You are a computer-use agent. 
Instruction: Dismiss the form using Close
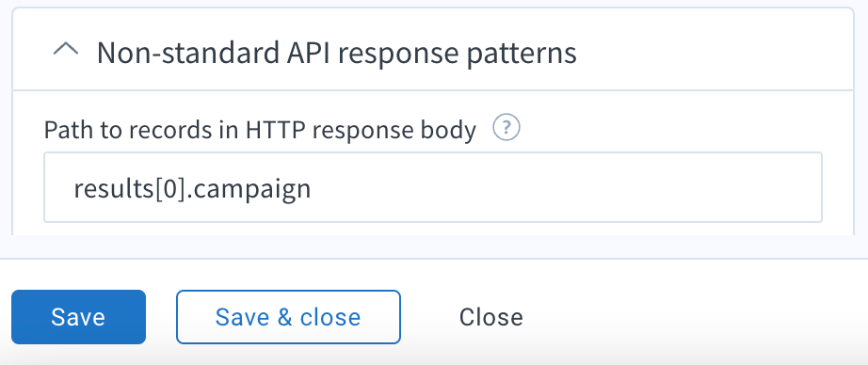pos(491,317)
